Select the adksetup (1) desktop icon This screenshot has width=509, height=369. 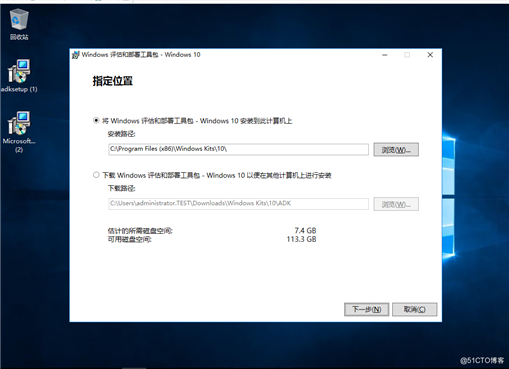(19, 76)
